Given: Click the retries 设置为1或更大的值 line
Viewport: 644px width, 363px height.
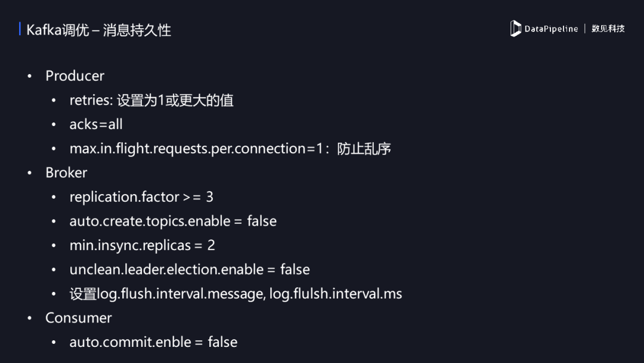Looking at the screenshot, I should click(x=151, y=100).
